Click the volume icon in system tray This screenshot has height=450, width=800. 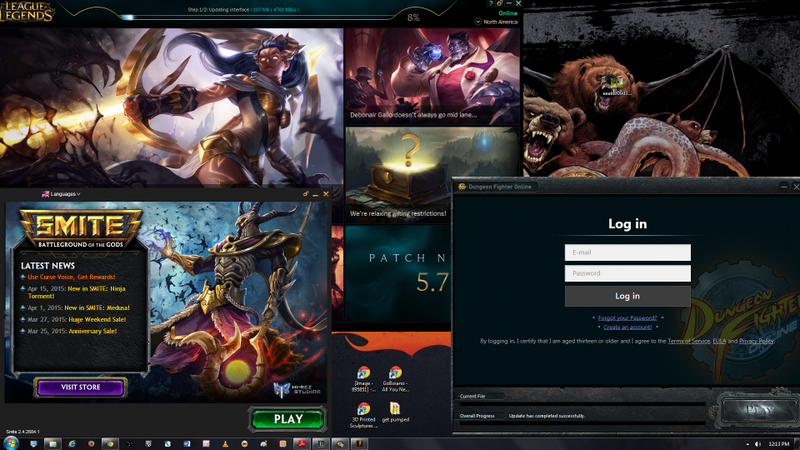758,444
